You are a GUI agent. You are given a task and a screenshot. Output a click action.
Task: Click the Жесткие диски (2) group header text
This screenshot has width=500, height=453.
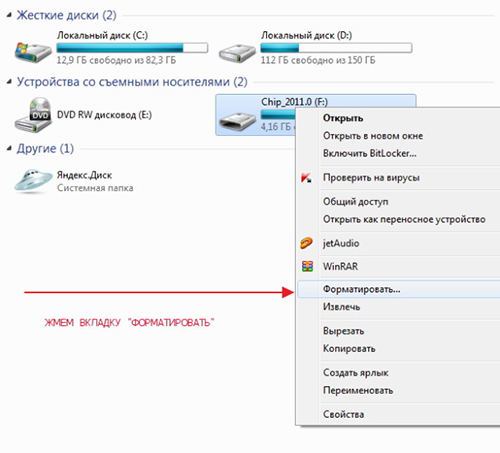pyautogui.click(x=66, y=15)
